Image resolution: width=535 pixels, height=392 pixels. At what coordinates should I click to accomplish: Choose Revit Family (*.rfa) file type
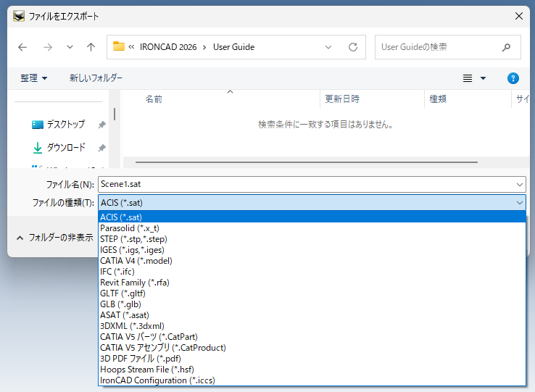point(312,283)
